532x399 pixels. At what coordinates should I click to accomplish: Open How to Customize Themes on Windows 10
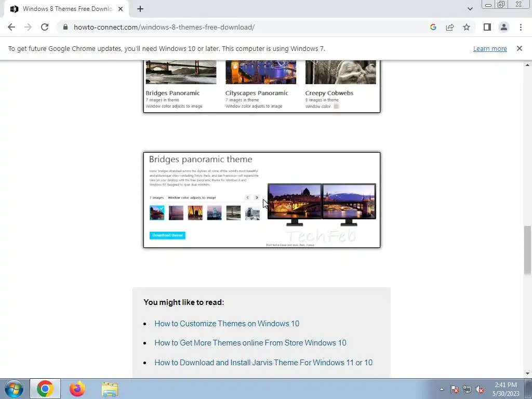[227, 324]
